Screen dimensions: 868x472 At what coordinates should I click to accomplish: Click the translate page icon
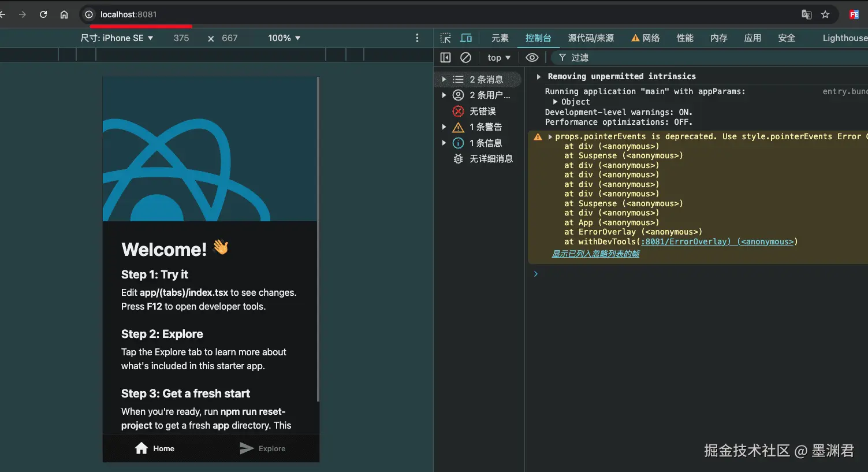[x=807, y=14]
